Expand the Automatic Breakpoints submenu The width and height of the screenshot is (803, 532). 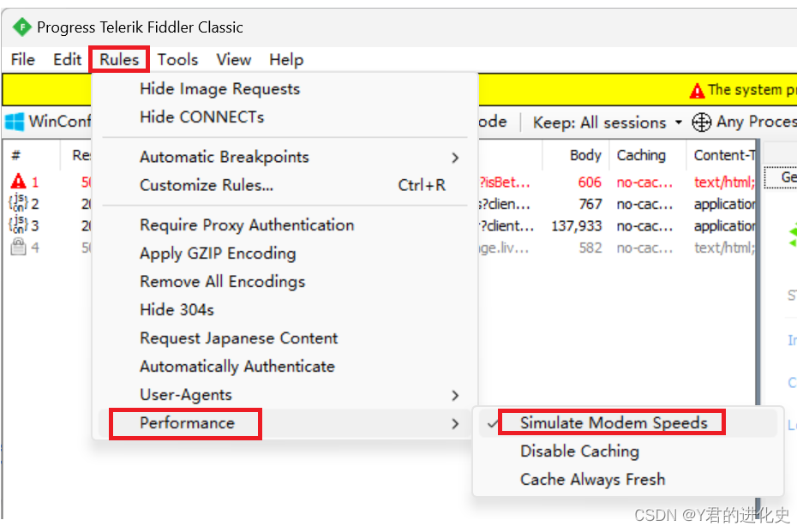coord(285,157)
